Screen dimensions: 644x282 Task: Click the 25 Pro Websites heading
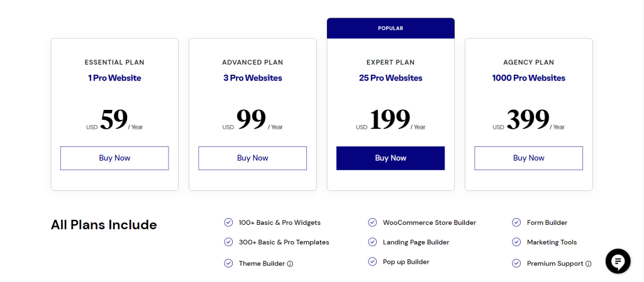391,78
